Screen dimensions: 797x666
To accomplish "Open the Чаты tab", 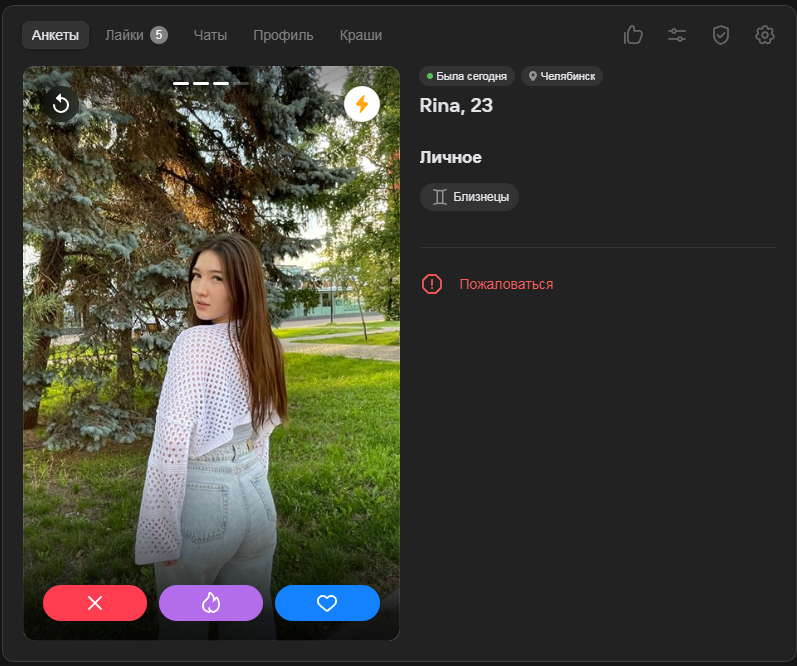I will click(210, 35).
